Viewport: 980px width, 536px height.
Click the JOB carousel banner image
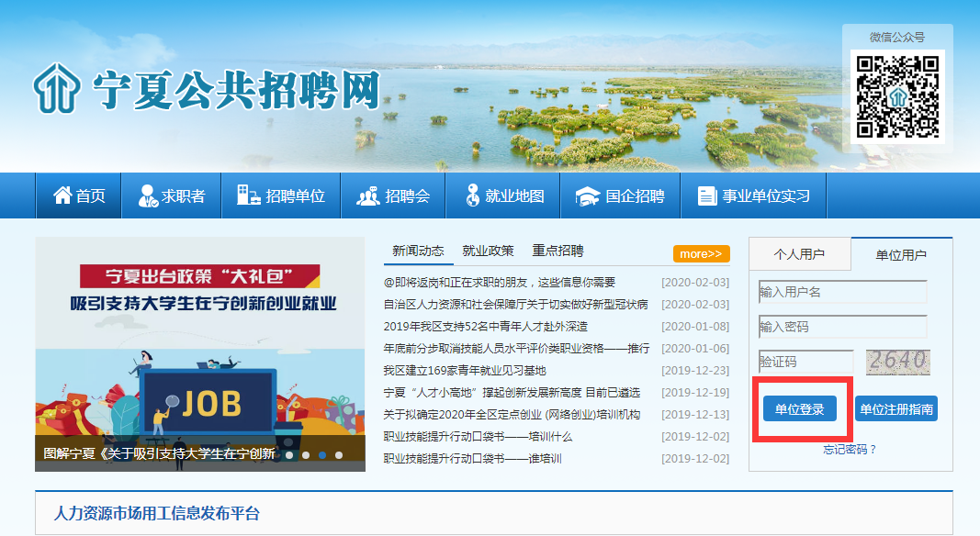pos(200,354)
